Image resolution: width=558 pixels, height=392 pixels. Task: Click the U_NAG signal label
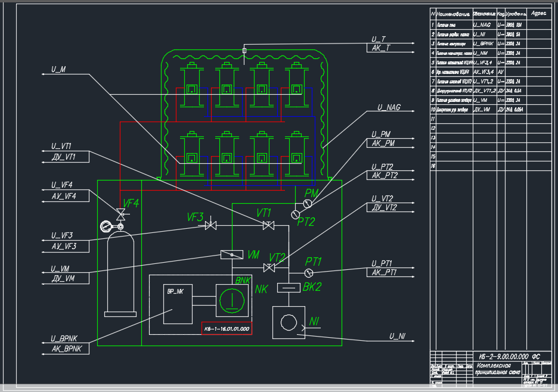[389, 108]
